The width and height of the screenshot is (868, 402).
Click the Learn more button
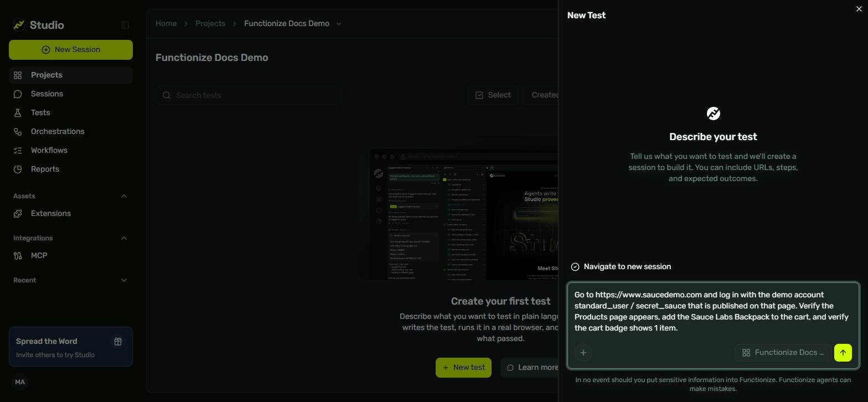[x=530, y=368]
